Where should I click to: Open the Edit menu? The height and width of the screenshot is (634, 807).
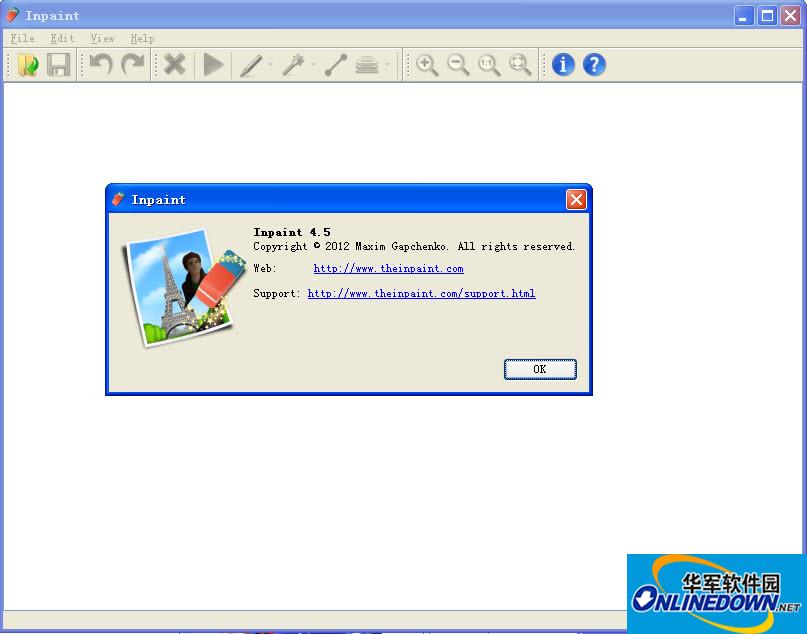coord(62,39)
